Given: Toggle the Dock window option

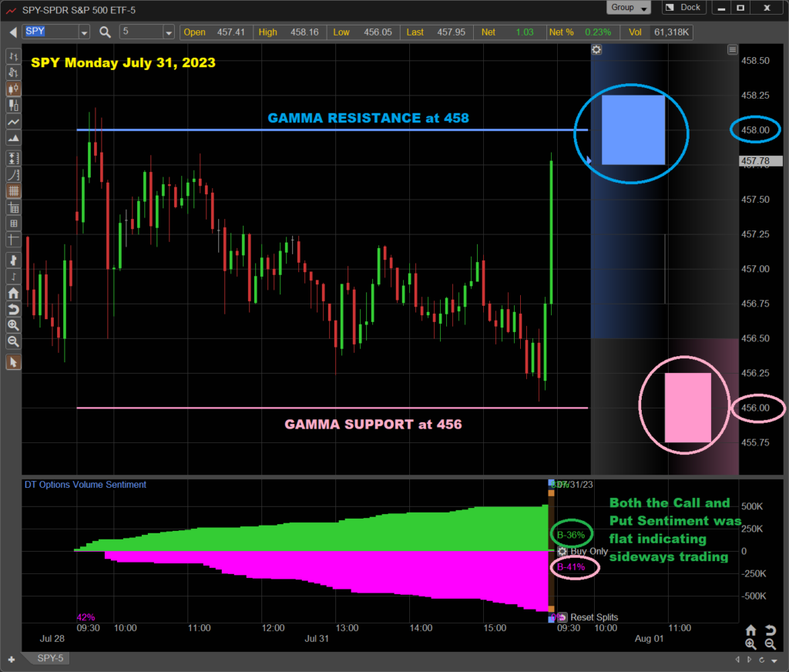Looking at the screenshot, I should point(683,7).
